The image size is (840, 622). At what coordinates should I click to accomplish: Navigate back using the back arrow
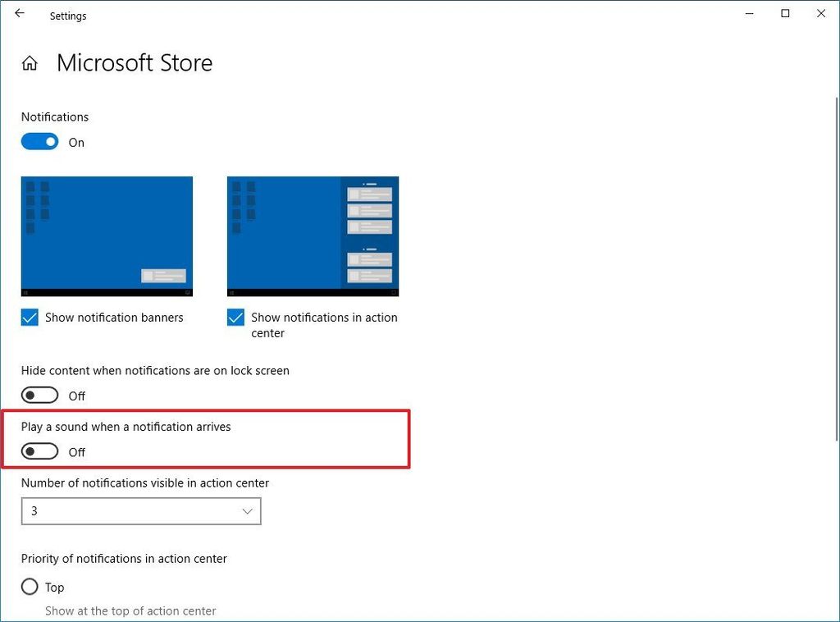(18, 13)
